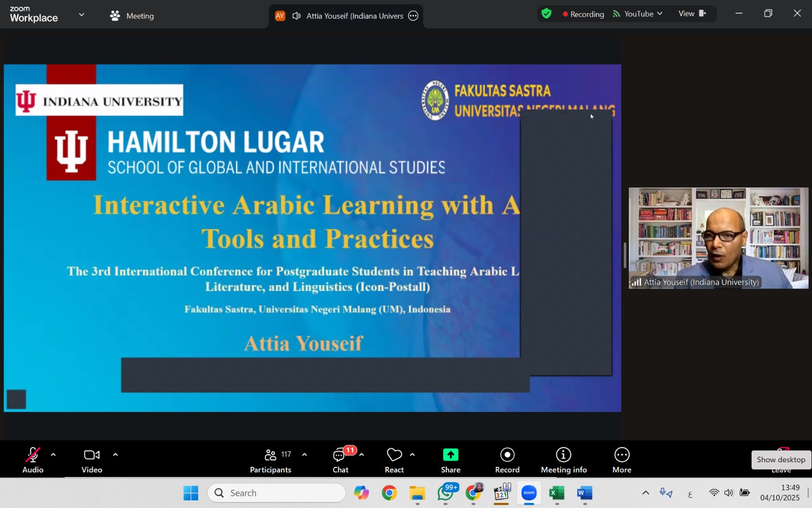This screenshot has height=508, width=812.
Task: Open the Chat panel with 11 unread messages
Action: [341, 460]
